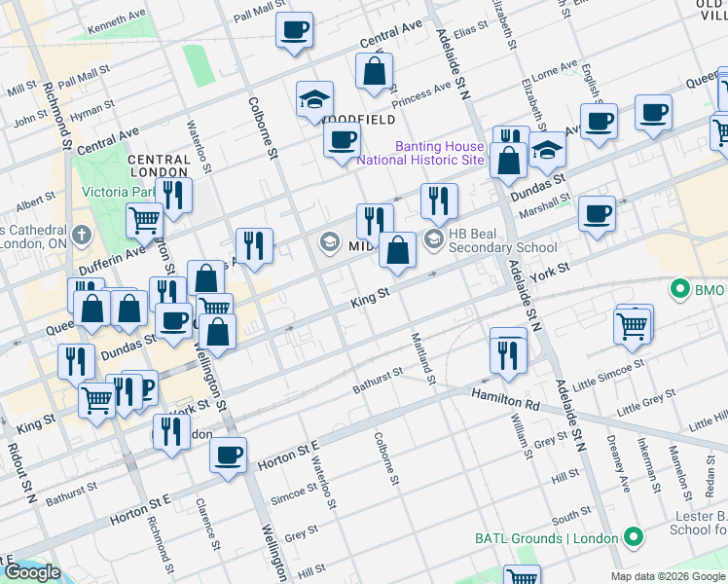The image size is (728, 584).
Task: Click the restaurant marker east of Waterloo St near Dufferin
Action: tap(254, 248)
